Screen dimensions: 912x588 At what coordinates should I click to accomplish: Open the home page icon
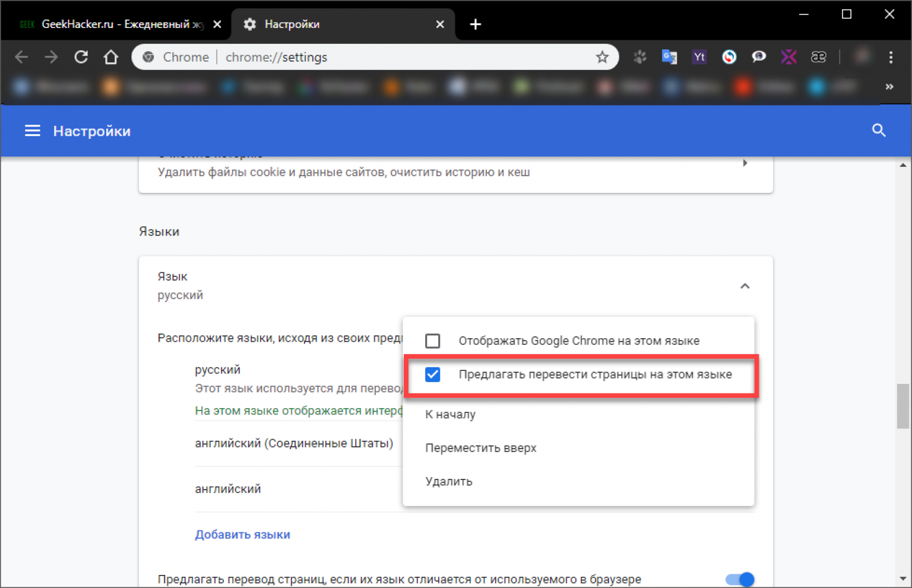click(111, 57)
